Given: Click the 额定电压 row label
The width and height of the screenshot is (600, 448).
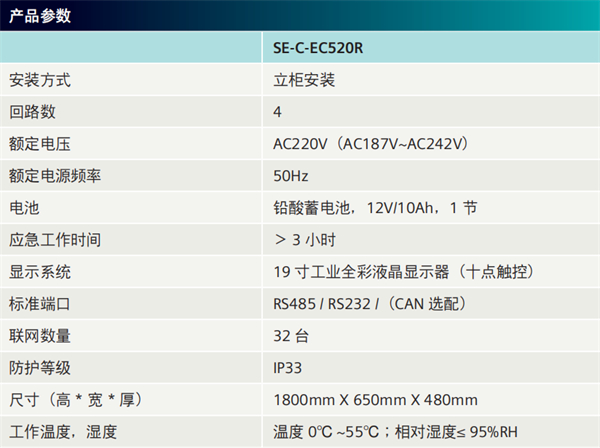Looking at the screenshot, I should pyautogui.click(x=40, y=144).
